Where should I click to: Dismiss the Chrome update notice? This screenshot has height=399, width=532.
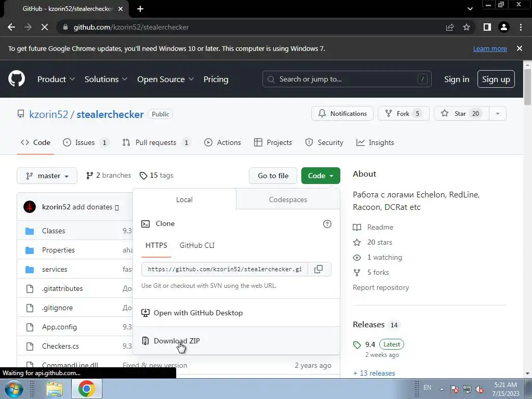coord(520,48)
